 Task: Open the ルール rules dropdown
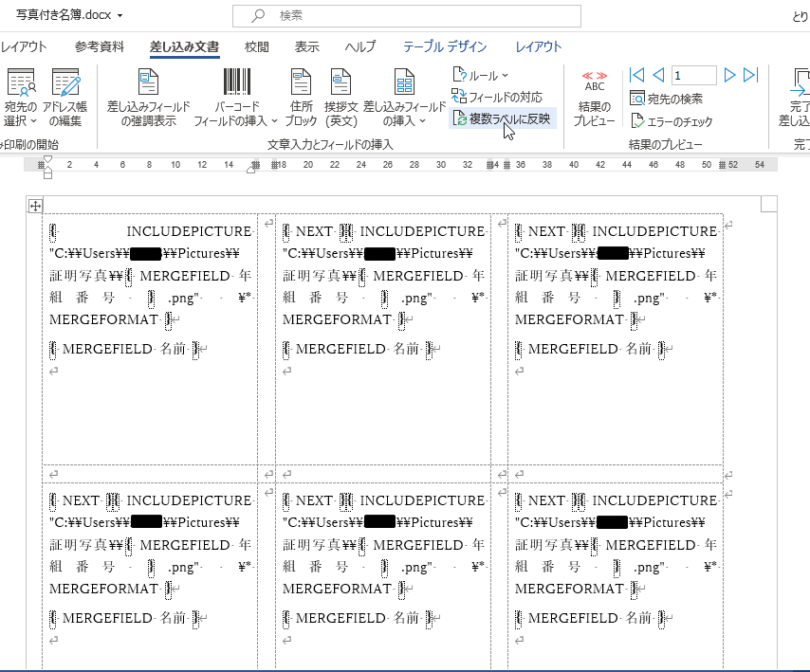point(481,76)
